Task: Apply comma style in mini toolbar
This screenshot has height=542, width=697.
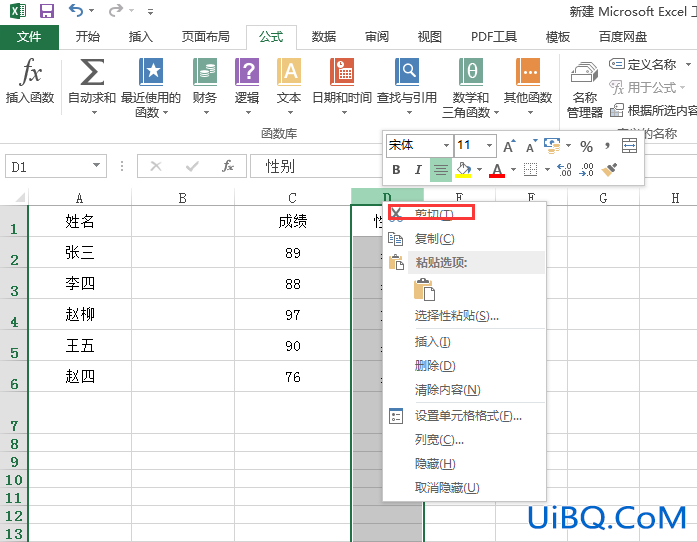Action: coord(607,146)
